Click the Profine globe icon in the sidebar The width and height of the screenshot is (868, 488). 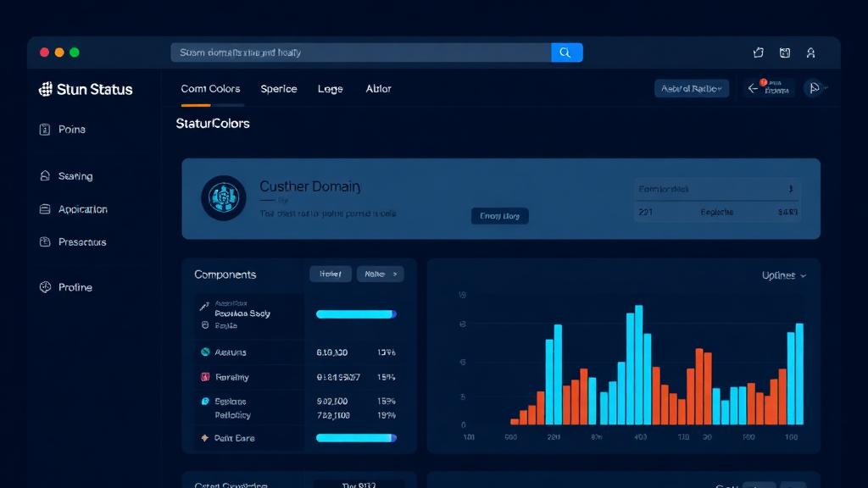tap(45, 286)
